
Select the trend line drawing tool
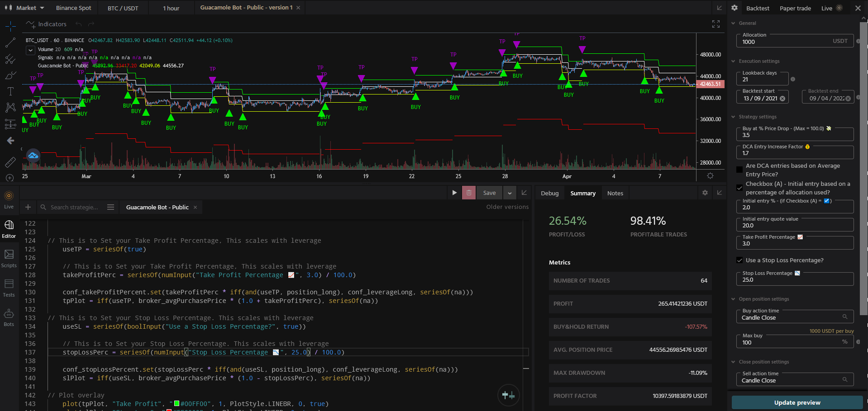pyautogui.click(x=10, y=43)
